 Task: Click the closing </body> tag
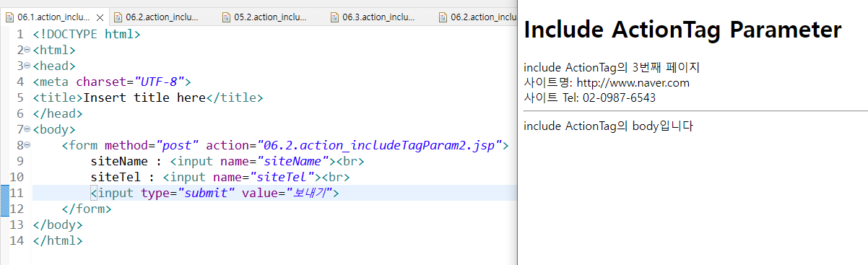click(x=58, y=225)
